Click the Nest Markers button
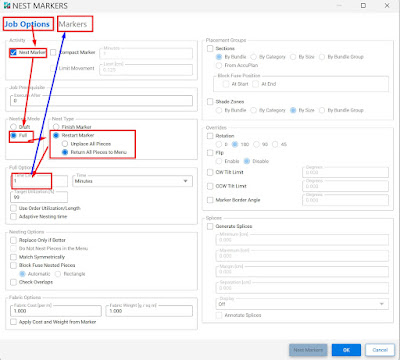This screenshot has height=360, width=400. click(x=308, y=350)
